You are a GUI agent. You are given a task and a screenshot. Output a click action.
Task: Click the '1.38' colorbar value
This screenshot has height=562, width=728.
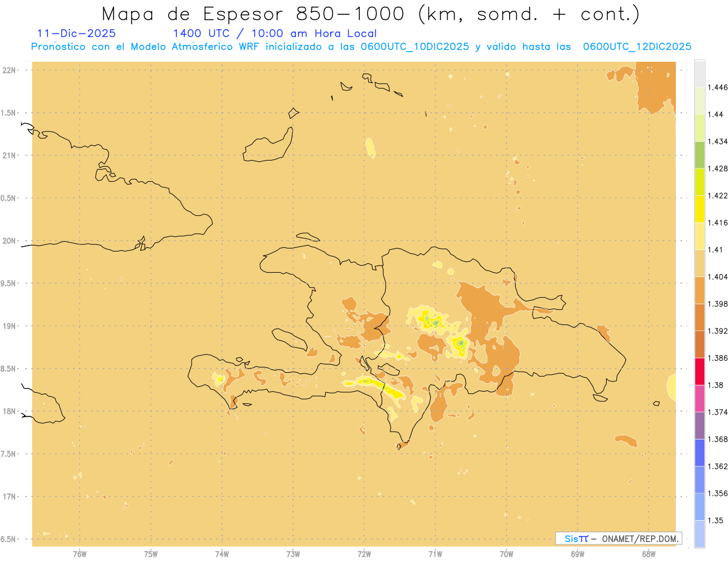(x=715, y=385)
